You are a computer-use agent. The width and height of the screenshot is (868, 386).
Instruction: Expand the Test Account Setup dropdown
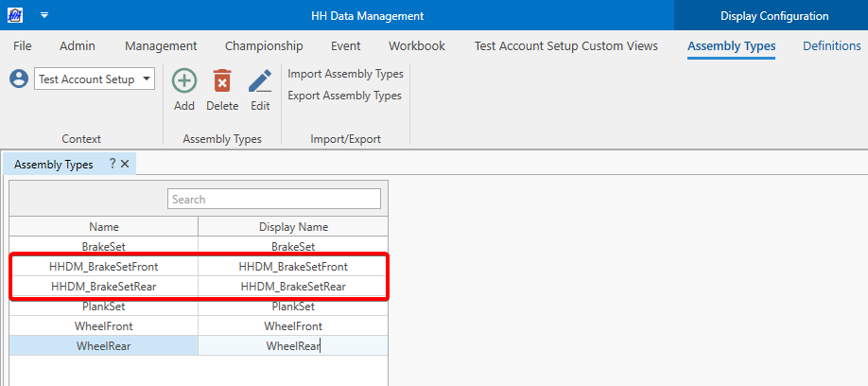(147, 79)
